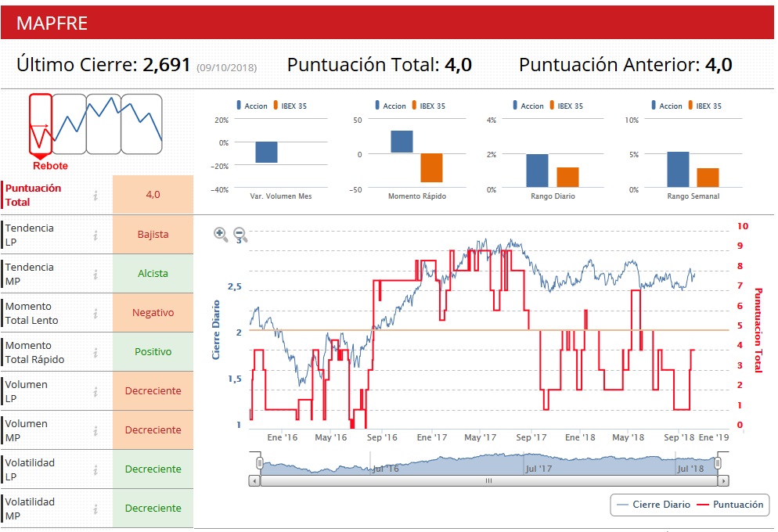The image size is (778, 532).
Task: Click the Punutuacion Total right axis title
Action: (758, 330)
